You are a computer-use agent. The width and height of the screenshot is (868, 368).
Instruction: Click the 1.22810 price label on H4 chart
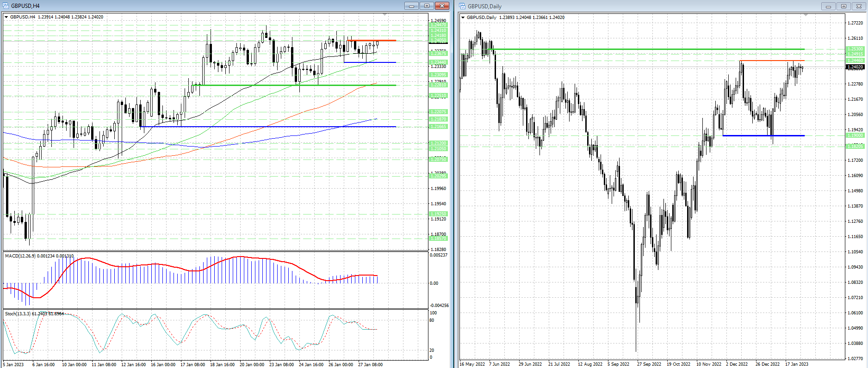(438, 85)
